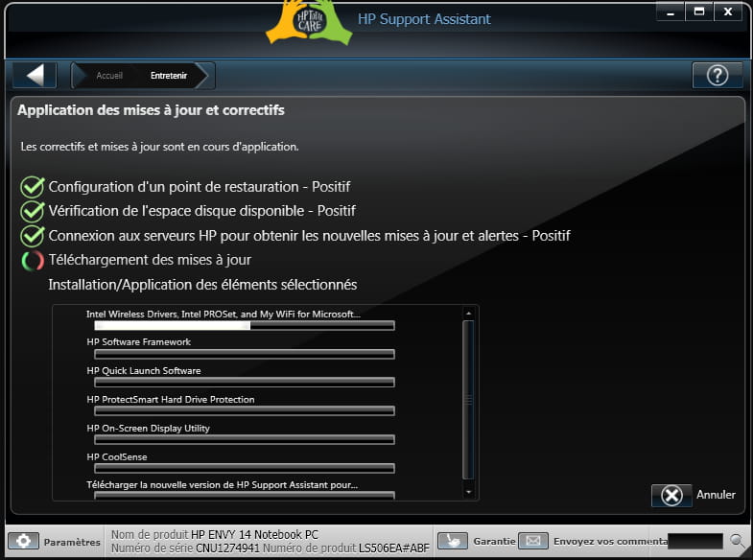Click the Annuler label

pyautogui.click(x=716, y=495)
